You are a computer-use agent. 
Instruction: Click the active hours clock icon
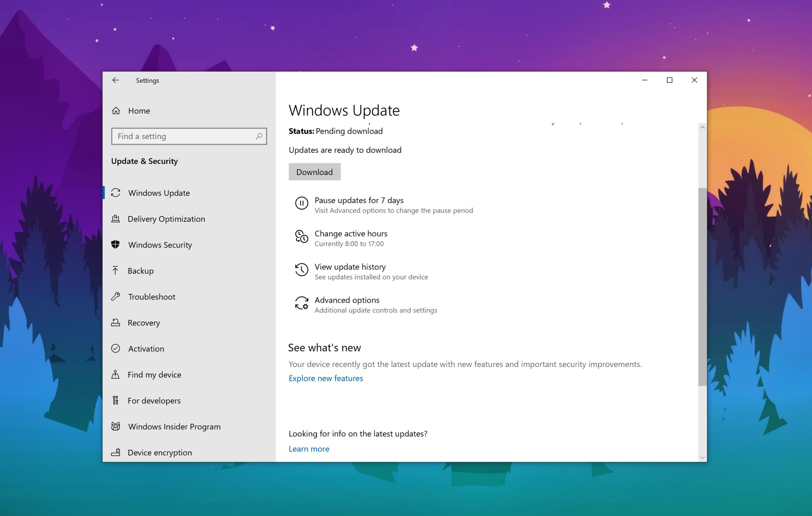[301, 236]
